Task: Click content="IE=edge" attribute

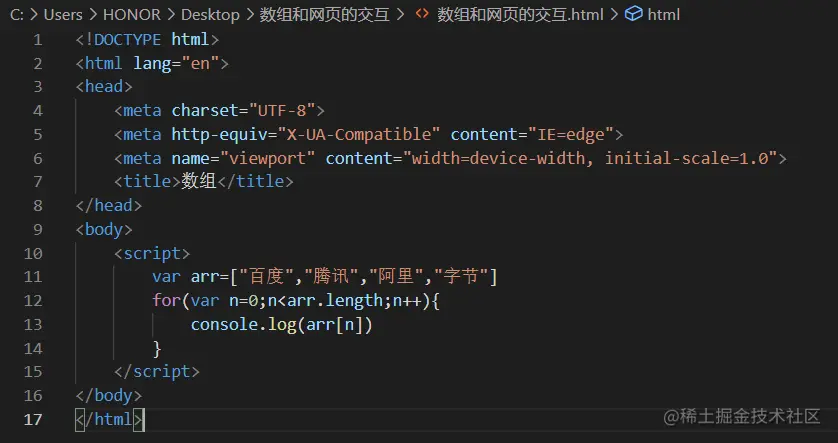Action: click(532, 134)
